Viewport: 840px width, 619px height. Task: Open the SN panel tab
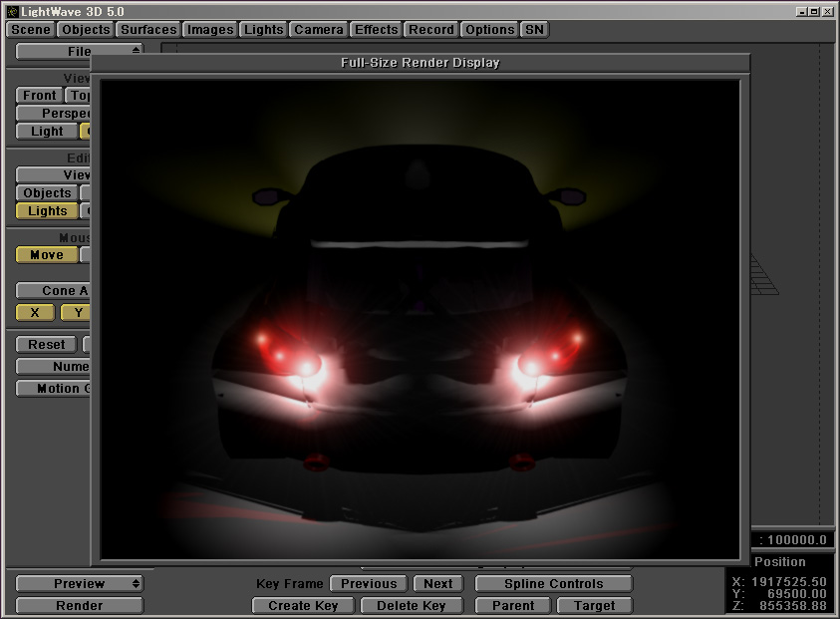click(x=535, y=30)
